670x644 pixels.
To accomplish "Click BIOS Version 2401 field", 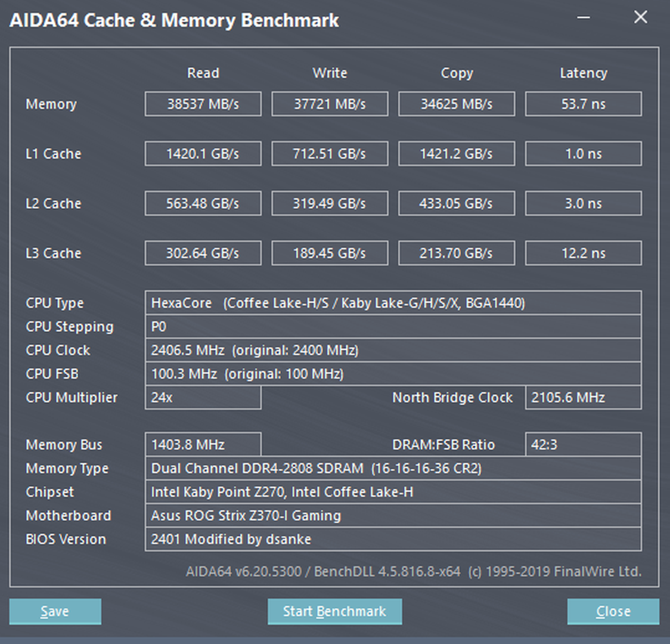I will point(393,539).
